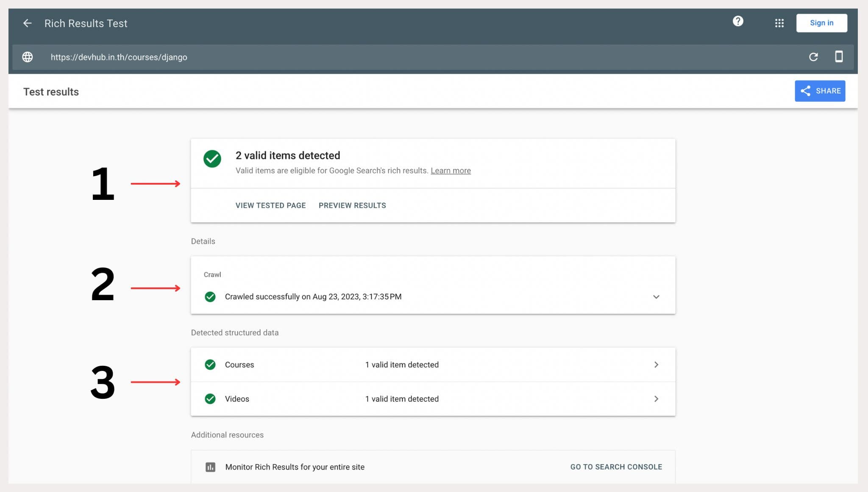
Task: Go back using the header arrow
Action: coord(28,23)
